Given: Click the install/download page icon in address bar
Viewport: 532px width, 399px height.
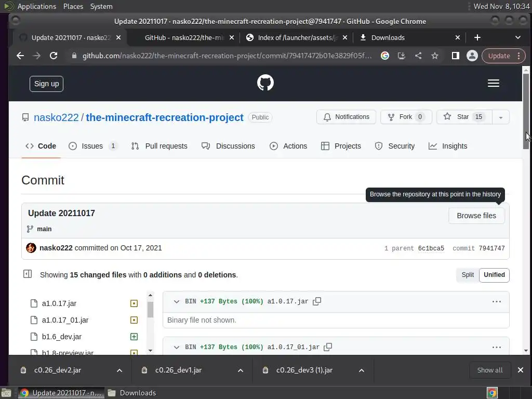Looking at the screenshot, I should [402, 56].
